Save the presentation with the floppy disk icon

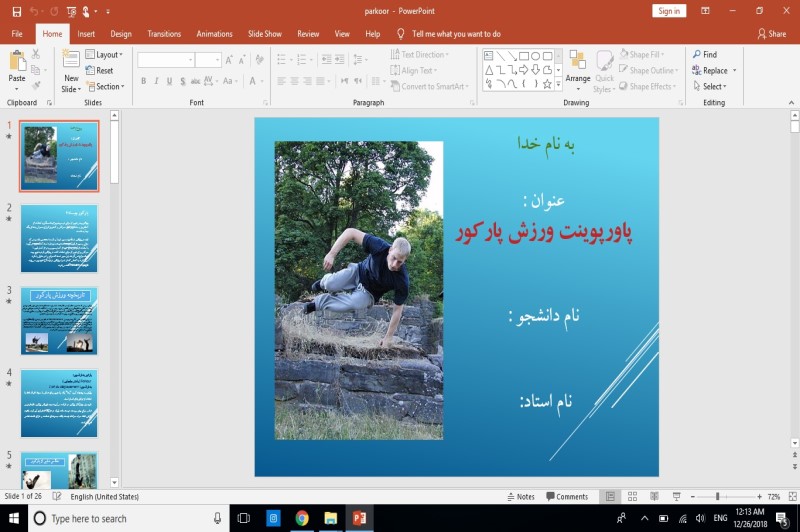[16, 11]
